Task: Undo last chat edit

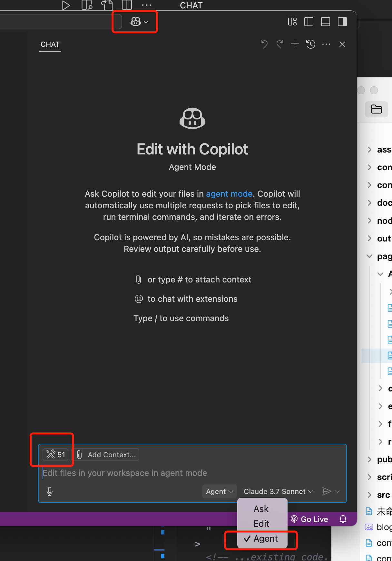Action: tap(264, 44)
